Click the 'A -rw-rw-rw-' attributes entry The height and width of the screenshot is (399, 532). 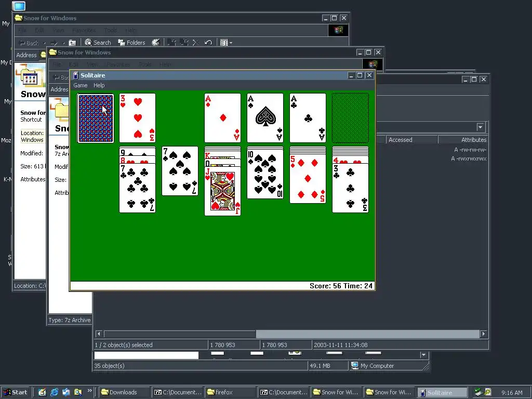[470, 150]
